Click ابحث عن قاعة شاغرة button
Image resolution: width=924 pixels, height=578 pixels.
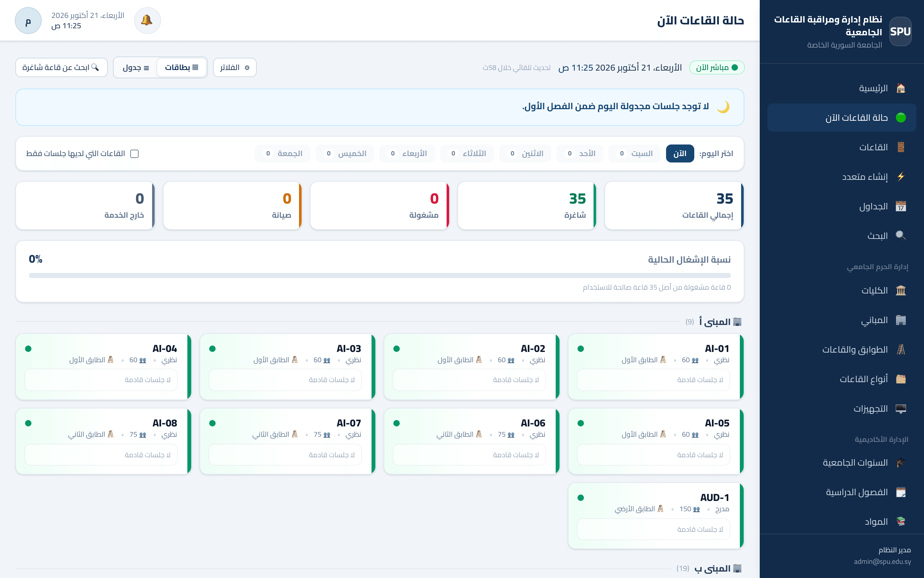click(62, 68)
